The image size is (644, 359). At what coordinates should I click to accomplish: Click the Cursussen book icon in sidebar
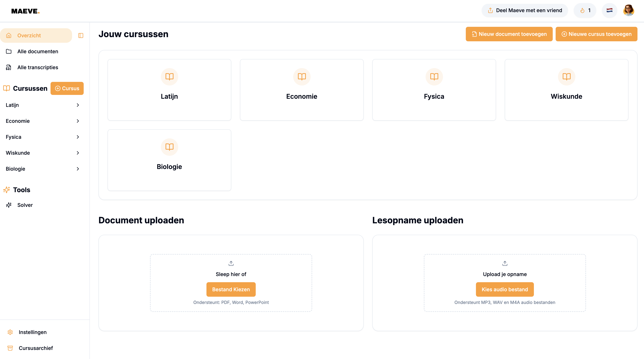coord(7,88)
